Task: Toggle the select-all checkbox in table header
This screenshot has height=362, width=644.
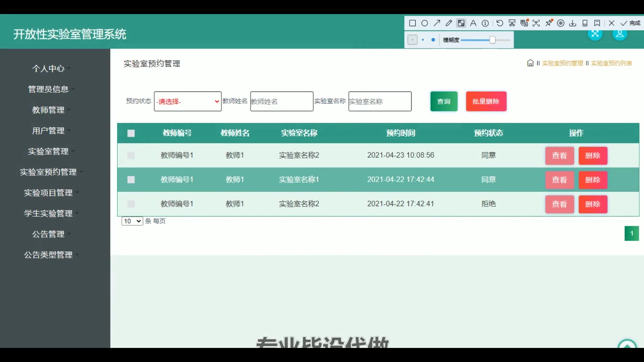Action: 131,133
